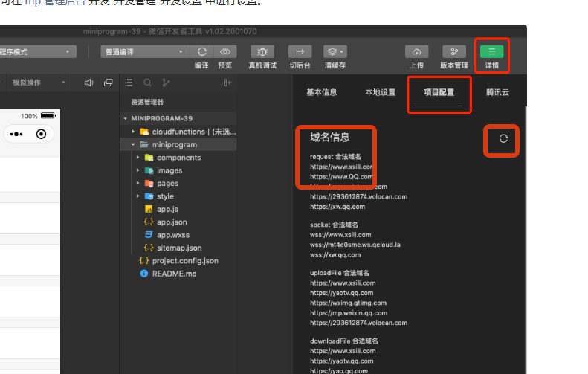Viewport: 588px width, 374px height.
Task: Expand the pages folder
Action: pos(138,184)
